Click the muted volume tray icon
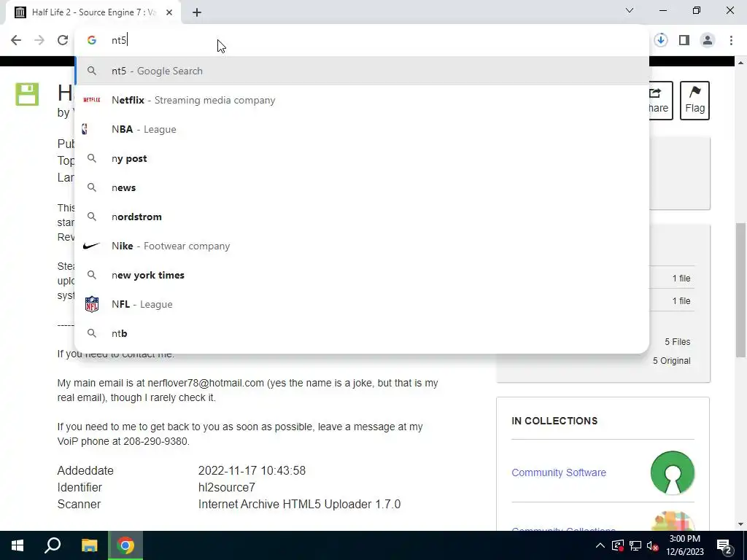This screenshot has height=560, width=747. point(653,545)
